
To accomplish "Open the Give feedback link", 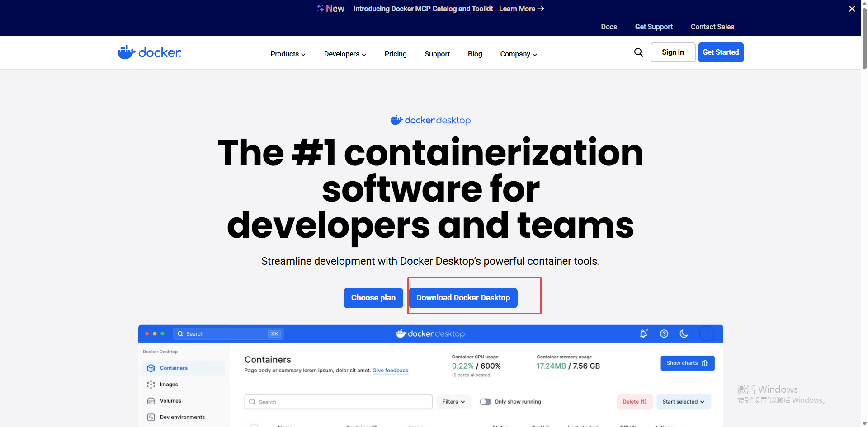I will (390, 371).
